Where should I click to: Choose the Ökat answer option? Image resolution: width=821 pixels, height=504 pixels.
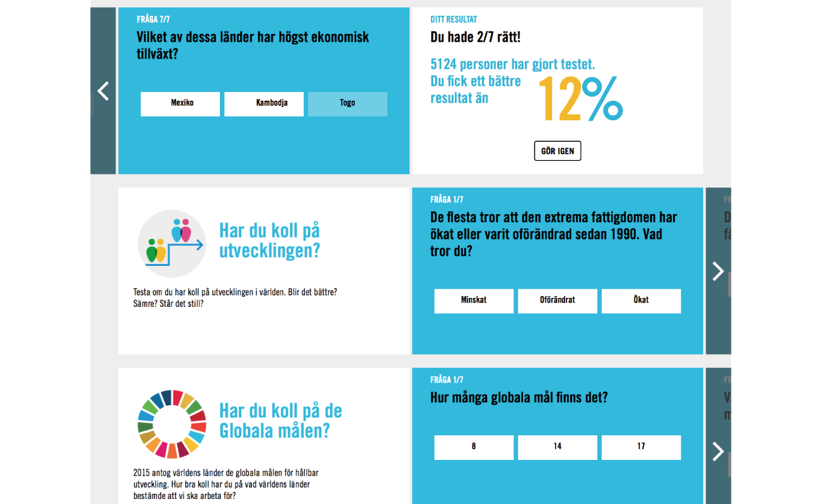click(x=641, y=301)
